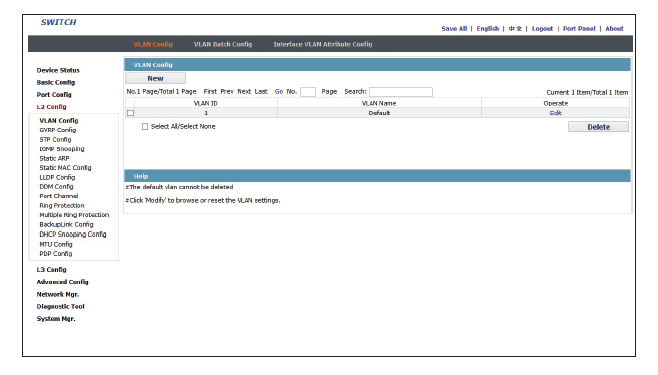
Task: Click Edit for the Default VLAN
Action: point(555,113)
